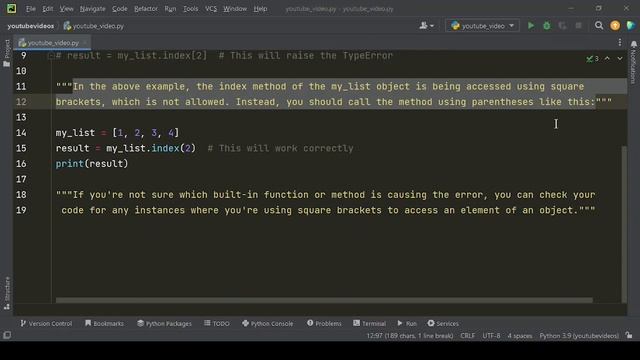Open Services tool window

(443, 323)
